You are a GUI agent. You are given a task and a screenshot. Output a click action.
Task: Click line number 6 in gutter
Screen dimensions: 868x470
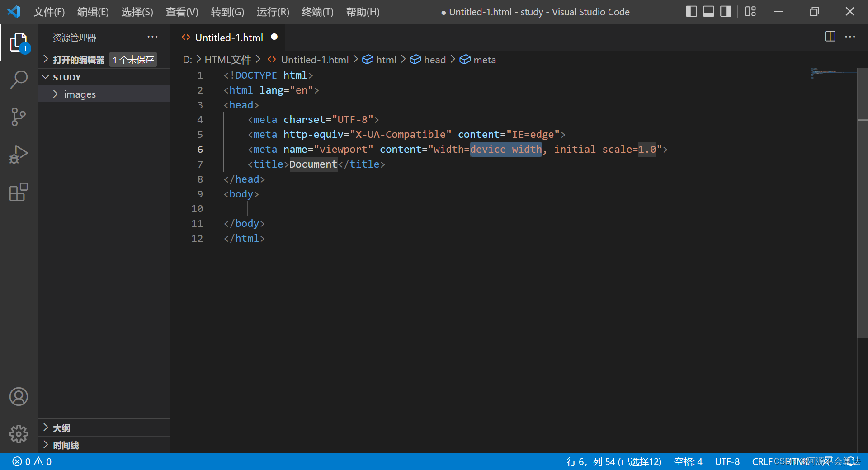[200, 150]
